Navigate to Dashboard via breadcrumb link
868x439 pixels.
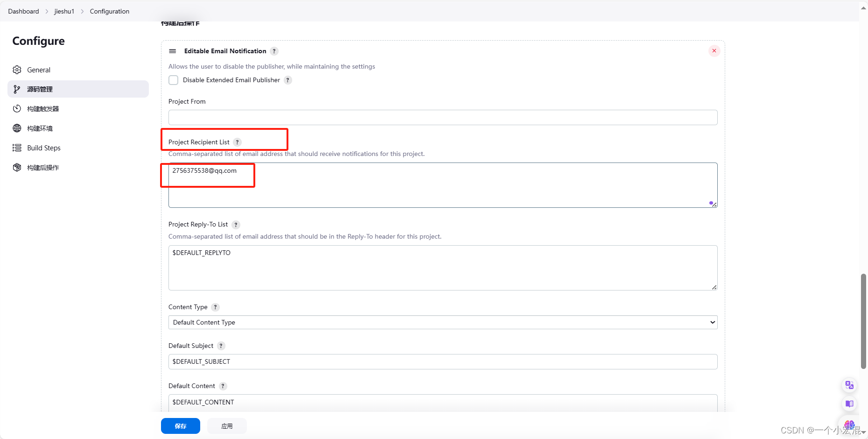click(23, 11)
